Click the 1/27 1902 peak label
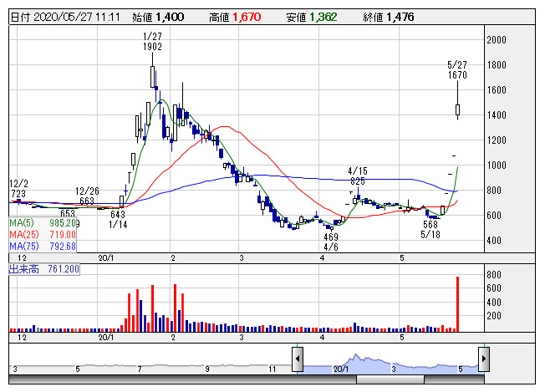 point(152,42)
